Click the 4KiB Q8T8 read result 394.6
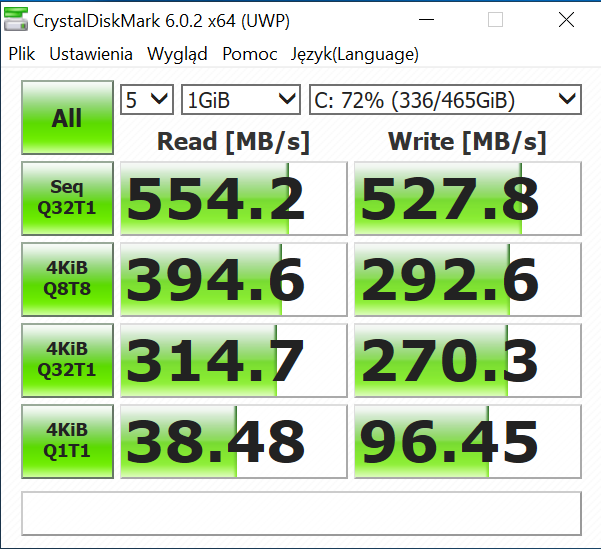 234,279
